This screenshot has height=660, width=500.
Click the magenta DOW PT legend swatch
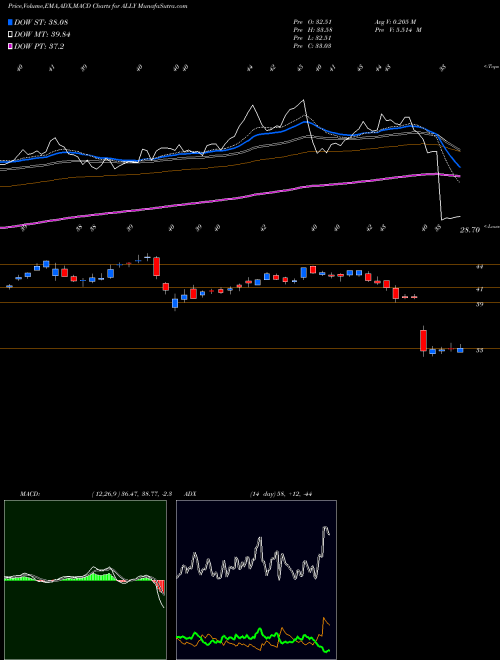11,46
